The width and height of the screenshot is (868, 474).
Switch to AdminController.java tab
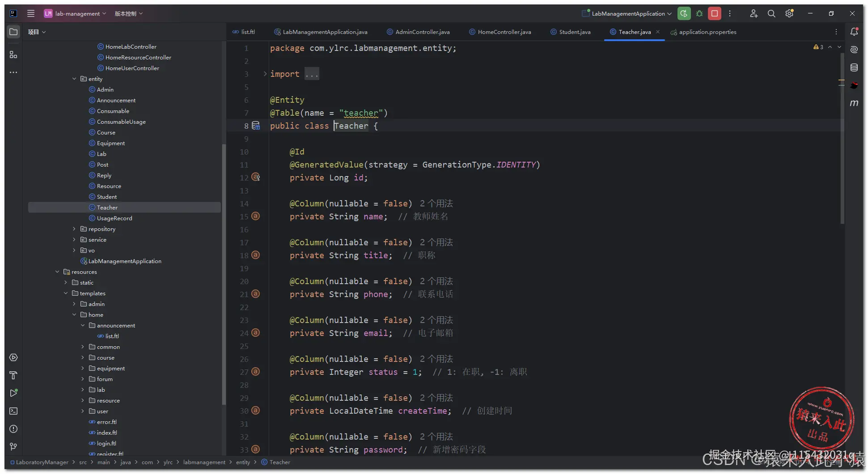(x=418, y=32)
